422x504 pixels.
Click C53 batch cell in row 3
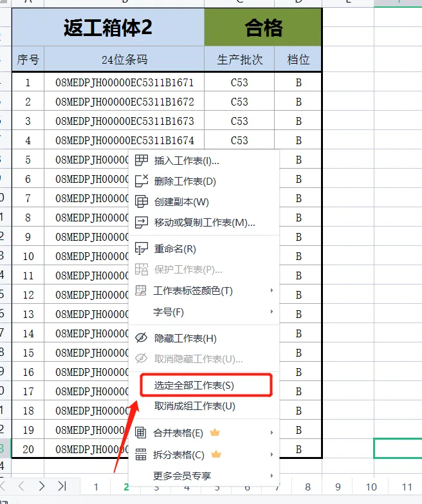point(239,121)
